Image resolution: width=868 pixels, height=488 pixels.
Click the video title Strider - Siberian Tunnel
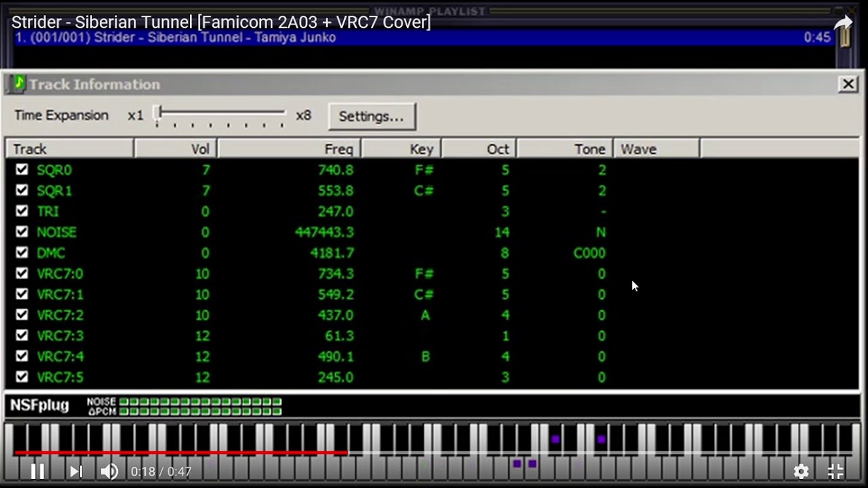click(221, 22)
